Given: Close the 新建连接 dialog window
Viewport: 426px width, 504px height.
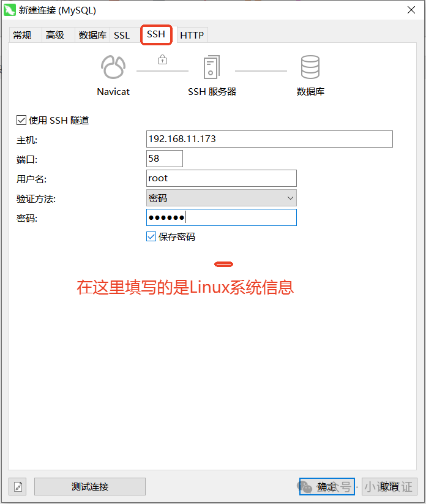Looking at the screenshot, I should point(411,10).
